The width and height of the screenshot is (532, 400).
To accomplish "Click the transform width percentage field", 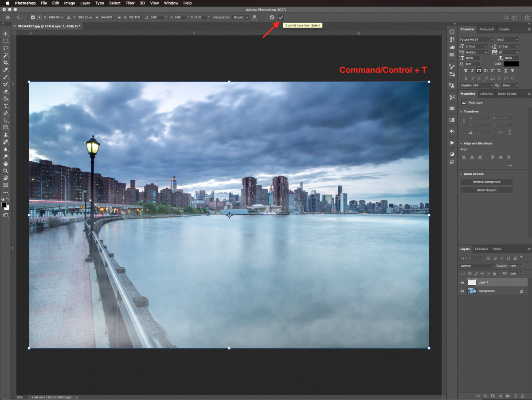I will click(108, 17).
